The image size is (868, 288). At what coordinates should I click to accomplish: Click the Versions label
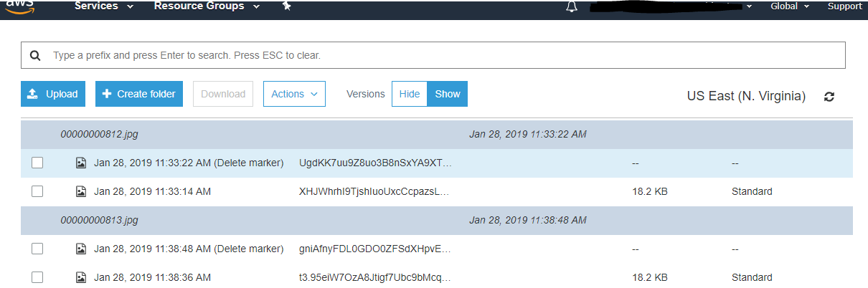pos(366,94)
